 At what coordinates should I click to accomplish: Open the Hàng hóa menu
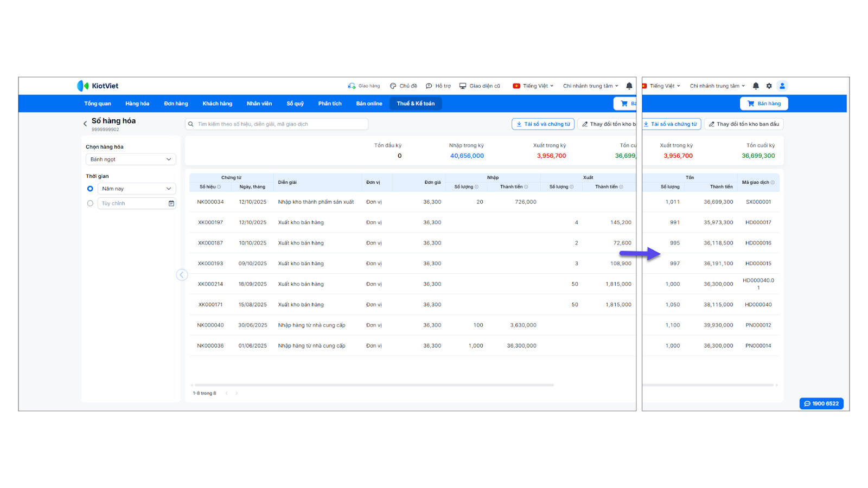[x=137, y=104]
